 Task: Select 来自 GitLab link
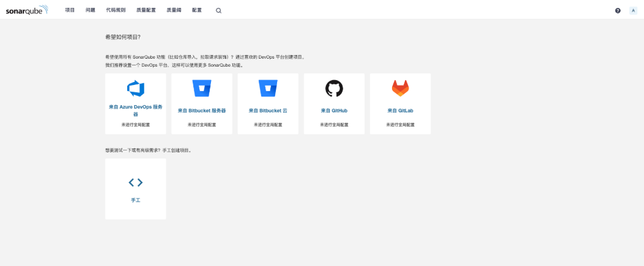tap(400, 111)
